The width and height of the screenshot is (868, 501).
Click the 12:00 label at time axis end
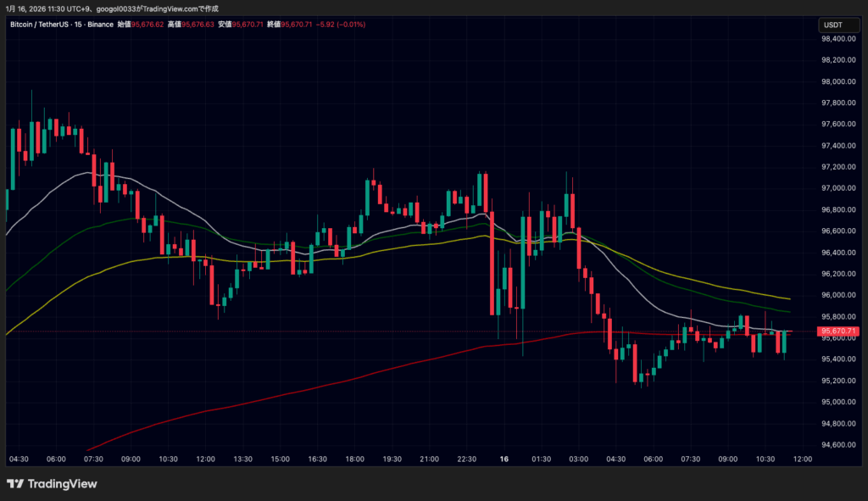coord(803,459)
